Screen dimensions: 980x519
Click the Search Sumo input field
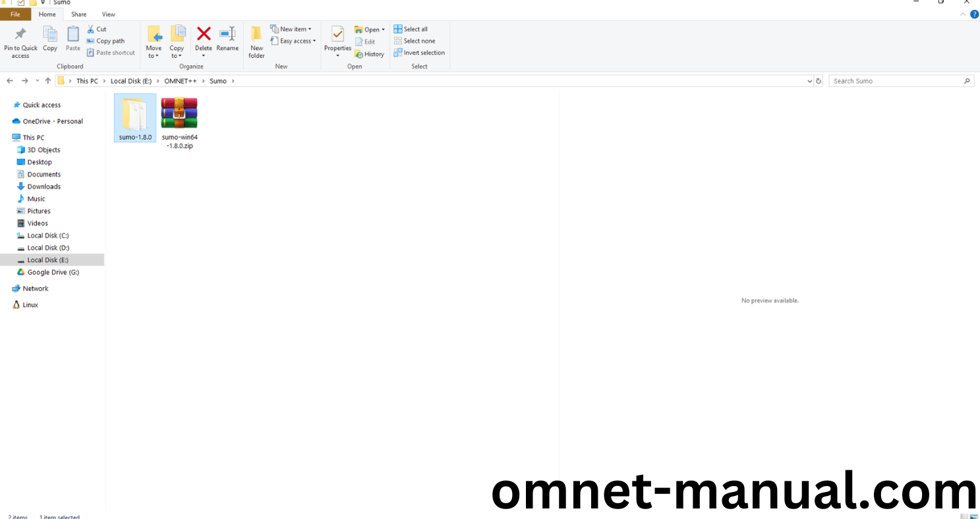[896, 81]
